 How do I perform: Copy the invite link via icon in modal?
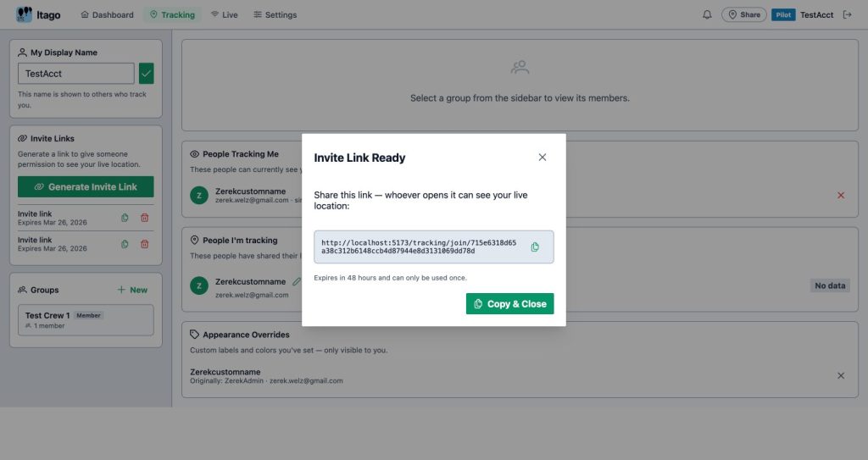point(535,247)
